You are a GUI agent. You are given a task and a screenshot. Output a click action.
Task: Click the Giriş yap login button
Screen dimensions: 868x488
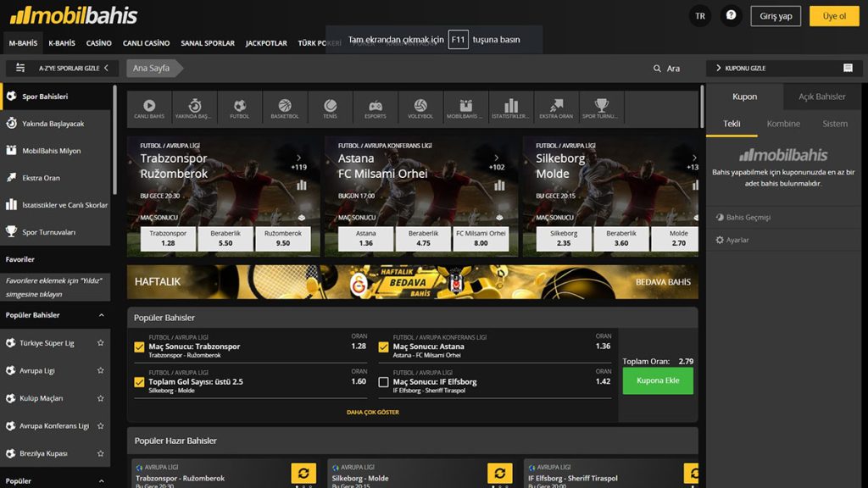pos(776,16)
